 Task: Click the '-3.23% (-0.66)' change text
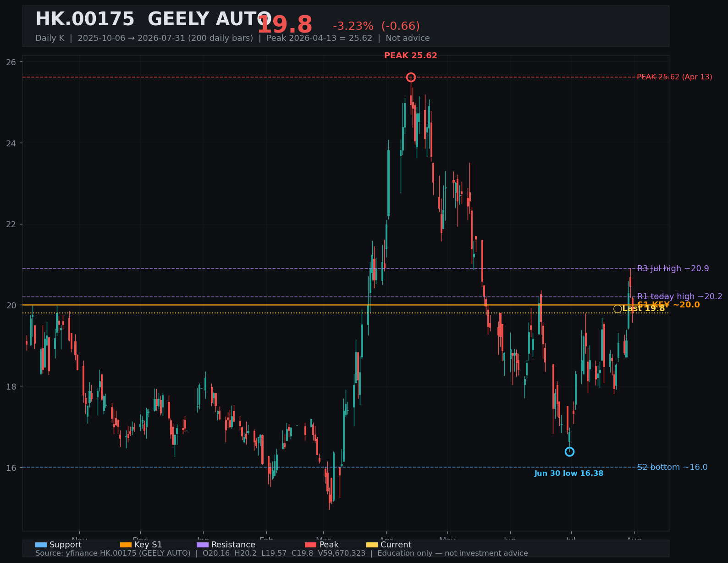376,26
